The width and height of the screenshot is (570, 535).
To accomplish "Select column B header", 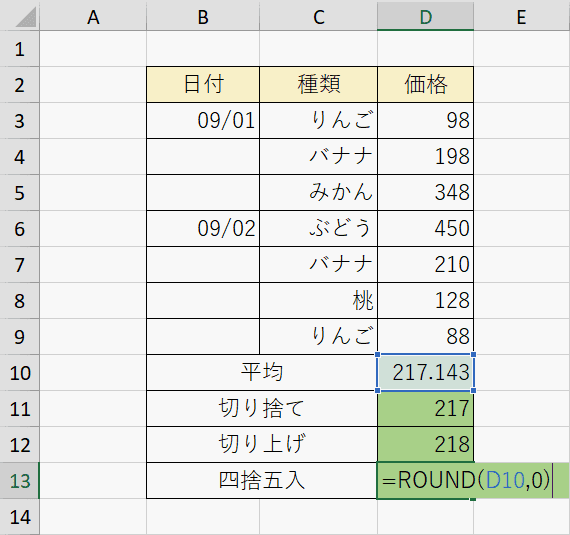I will tap(203, 17).
